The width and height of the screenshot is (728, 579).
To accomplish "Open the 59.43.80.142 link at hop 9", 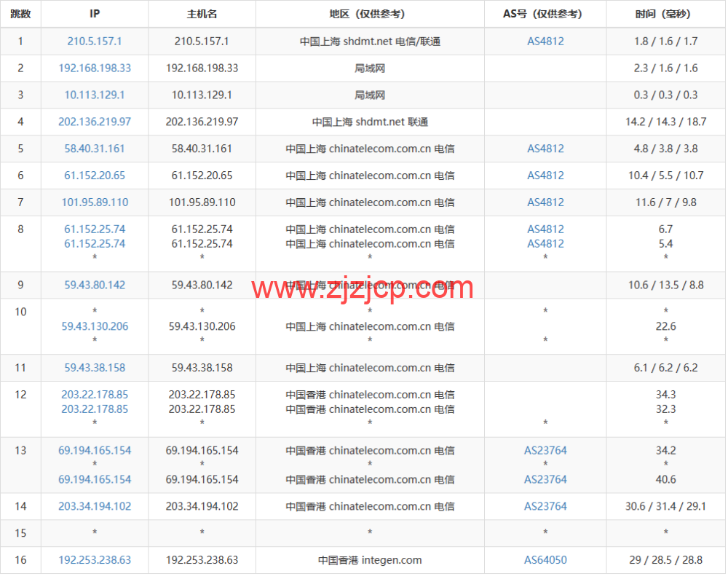I will click(x=94, y=285).
